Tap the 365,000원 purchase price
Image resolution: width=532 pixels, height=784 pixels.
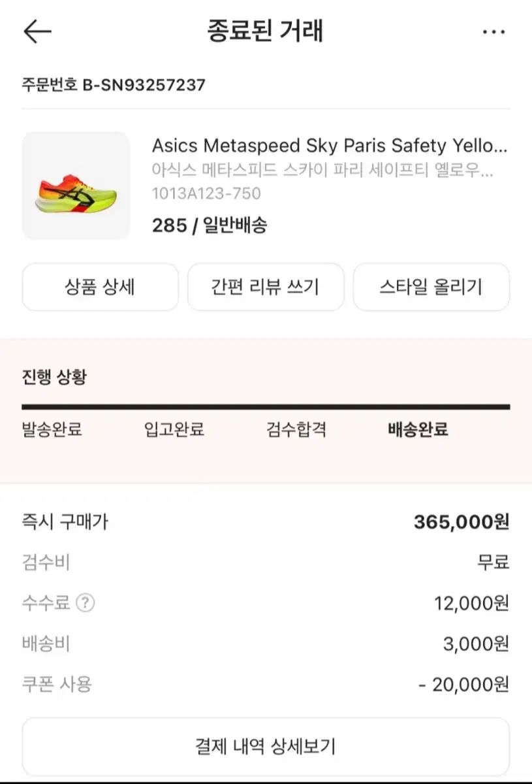(462, 521)
